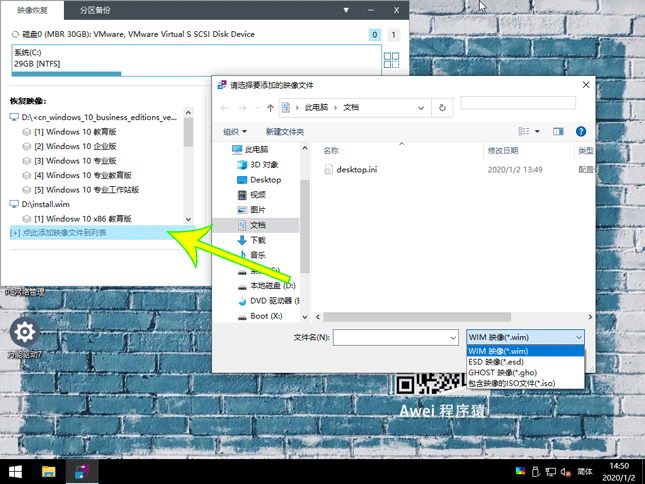Choose WIM 映像(*.wim) file type option

pos(525,351)
